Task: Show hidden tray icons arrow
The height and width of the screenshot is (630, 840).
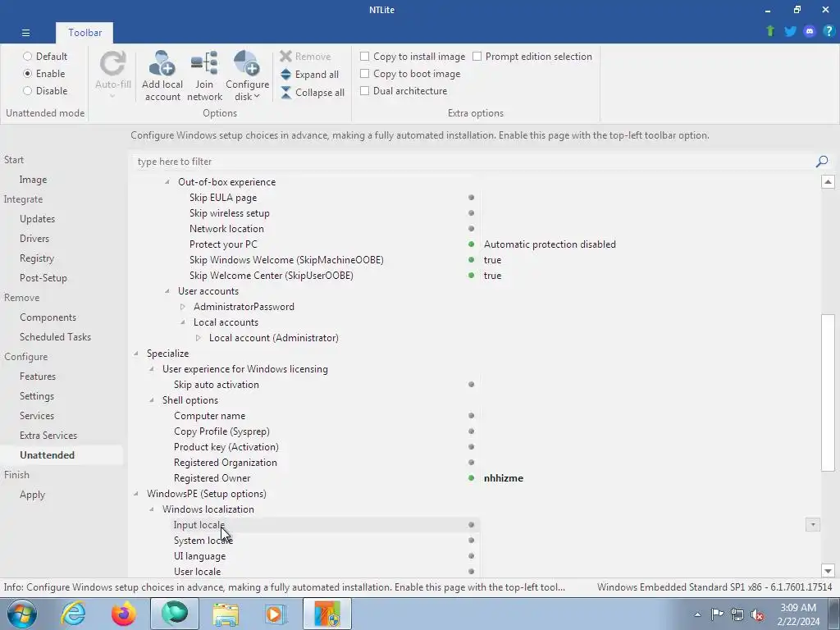Action: tap(697, 614)
